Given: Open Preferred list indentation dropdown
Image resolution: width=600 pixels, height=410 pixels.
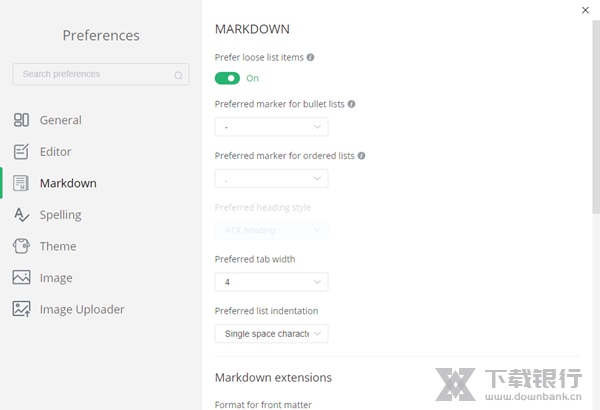Looking at the screenshot, I should tap(271, 334).
